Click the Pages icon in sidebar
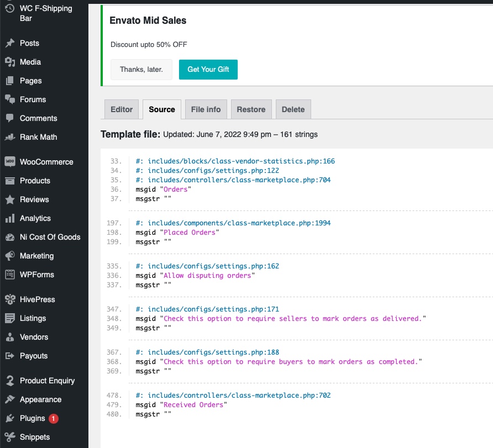Viewport: 493px width, 448px height. [10, 81]
